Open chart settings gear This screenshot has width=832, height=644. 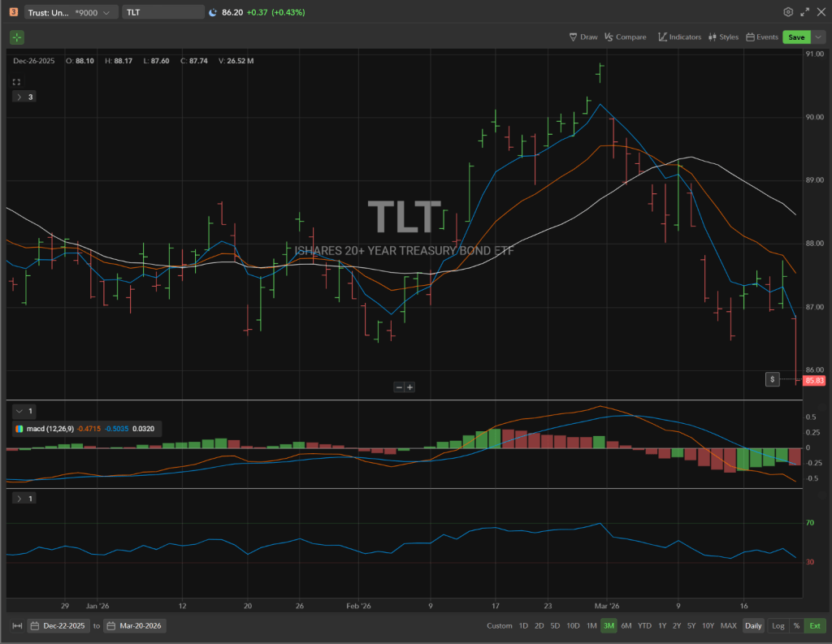point(787,12)
